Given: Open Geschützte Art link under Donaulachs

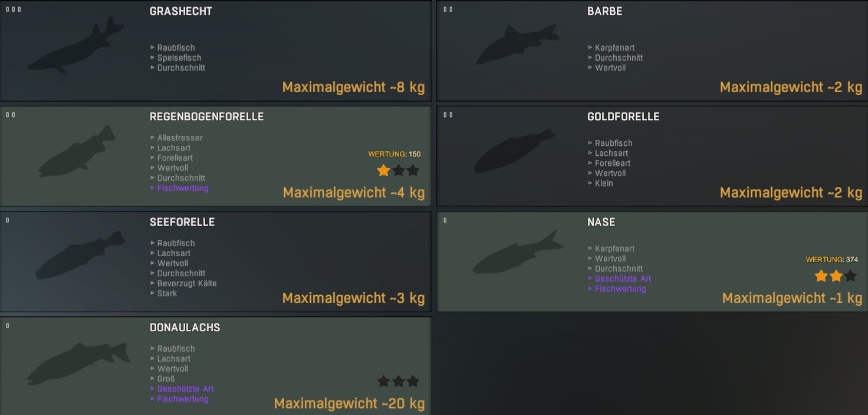Looking at the screenshot, I should (185, 388).
